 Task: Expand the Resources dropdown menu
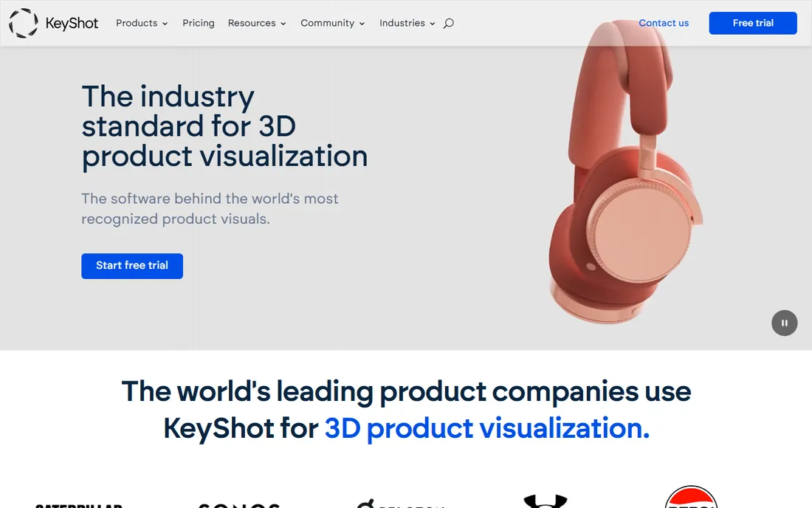pyautogui.click(x=257, y=24)
